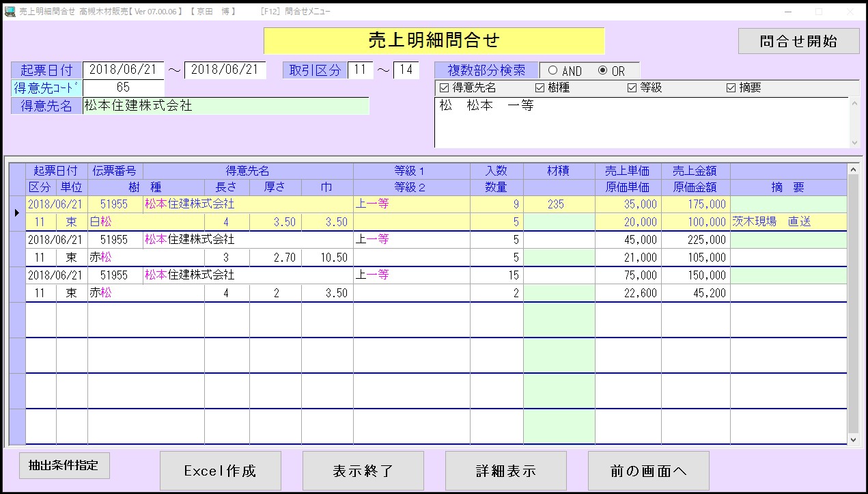Click the table scrollbar down arrow
868x494 pixels.
point(853,441)
